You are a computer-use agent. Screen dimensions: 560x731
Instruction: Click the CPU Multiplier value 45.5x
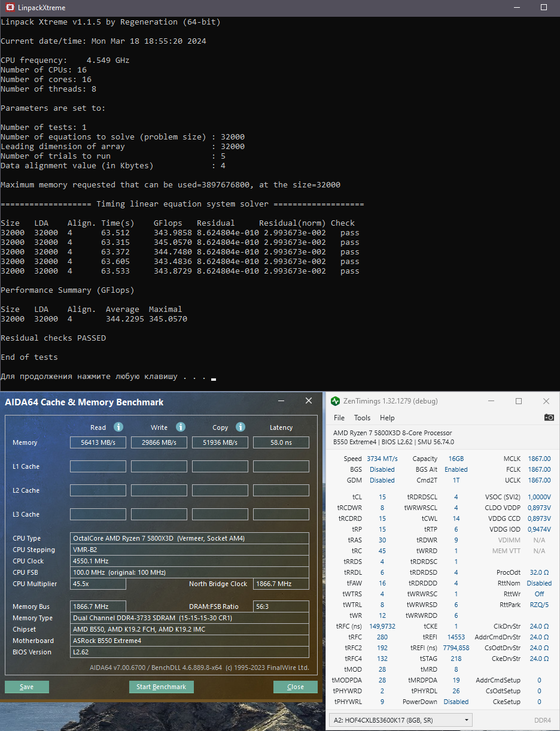tap(98, 584)
